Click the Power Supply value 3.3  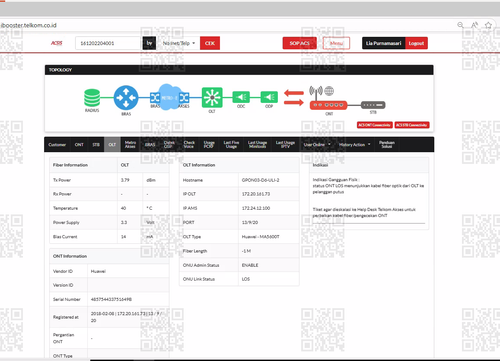(124, 222)
